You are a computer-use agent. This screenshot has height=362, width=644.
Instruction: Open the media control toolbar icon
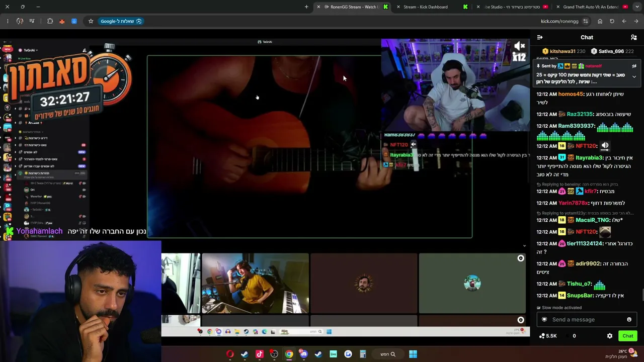pos(32,21)
